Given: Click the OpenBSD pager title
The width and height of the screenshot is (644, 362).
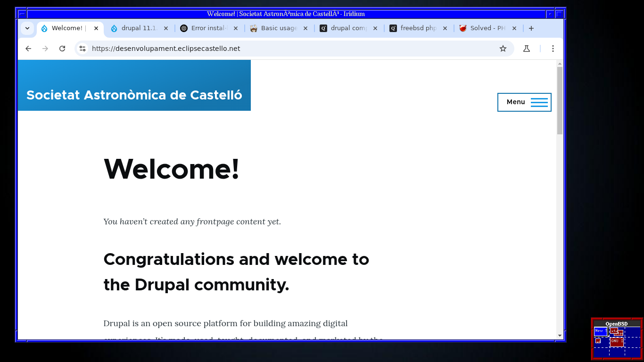Looking at the screenshot, I should click(617, 324).
